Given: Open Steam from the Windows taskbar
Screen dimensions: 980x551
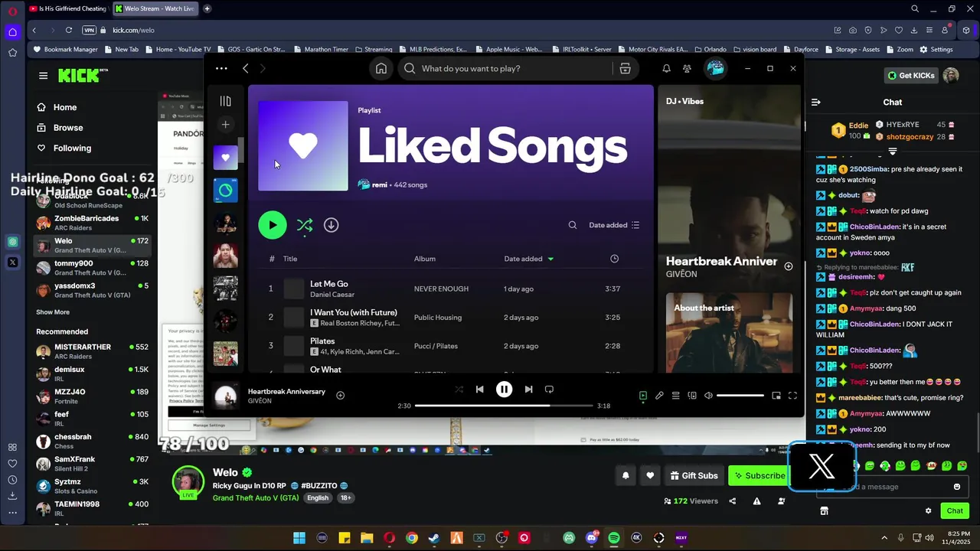Looking at the screenshot, I should [x=434, y=538].
